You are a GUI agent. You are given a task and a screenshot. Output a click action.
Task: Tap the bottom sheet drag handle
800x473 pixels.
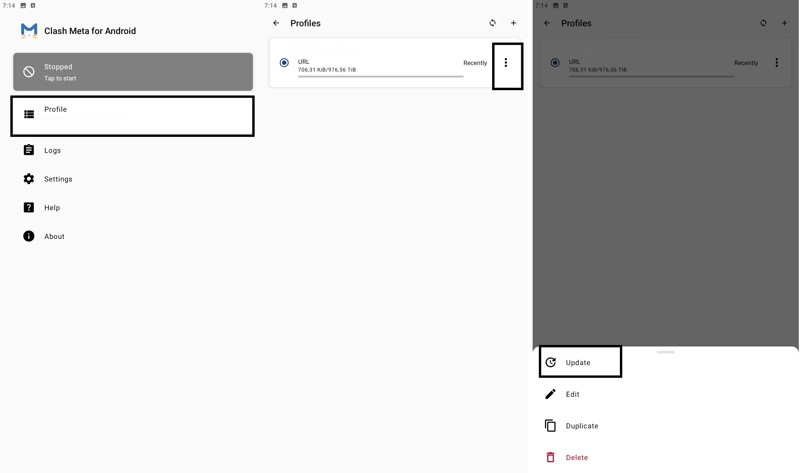666,352
